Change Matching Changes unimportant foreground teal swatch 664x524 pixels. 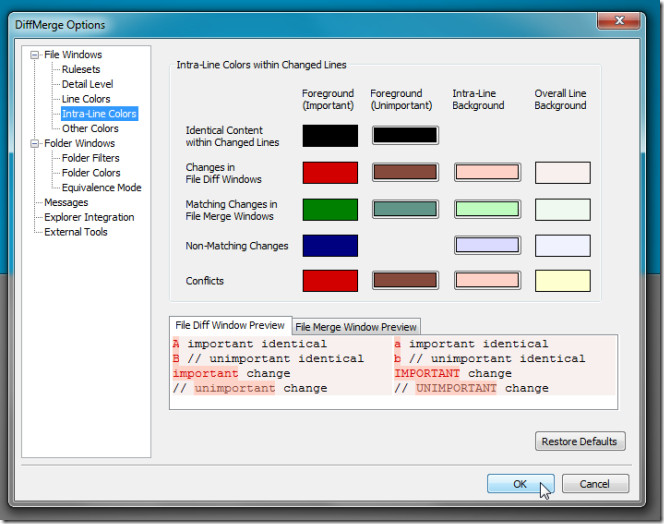coord(405,209)
